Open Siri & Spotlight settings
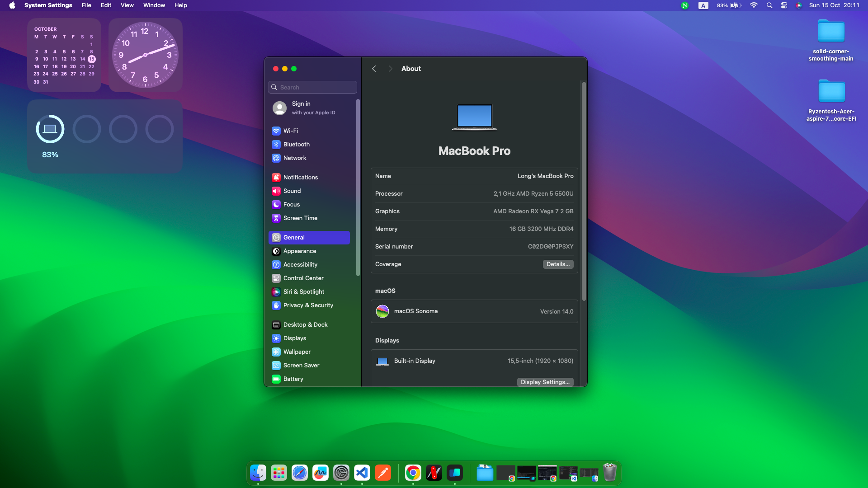The height and width of the screenshot is (488, 868). point(303,292)
